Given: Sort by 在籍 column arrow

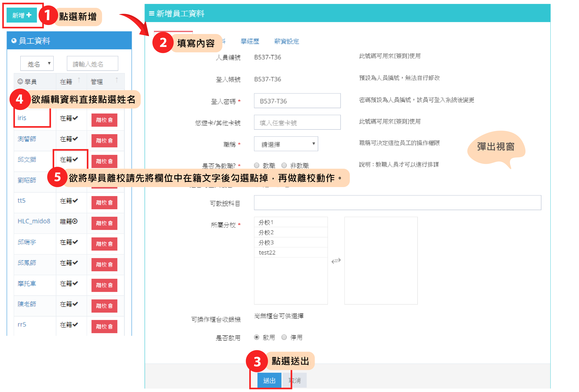Looking at the screenshot, I should pyautogui.click(x=79, y=80).
